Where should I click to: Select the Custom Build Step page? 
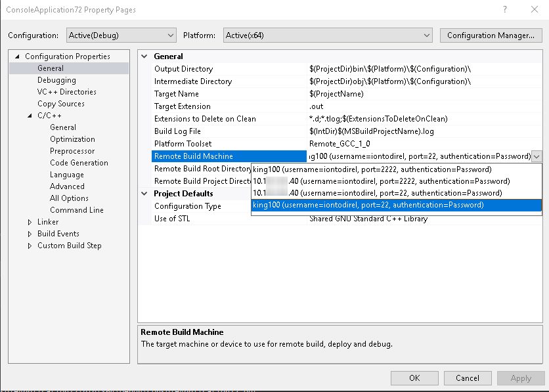70,245
